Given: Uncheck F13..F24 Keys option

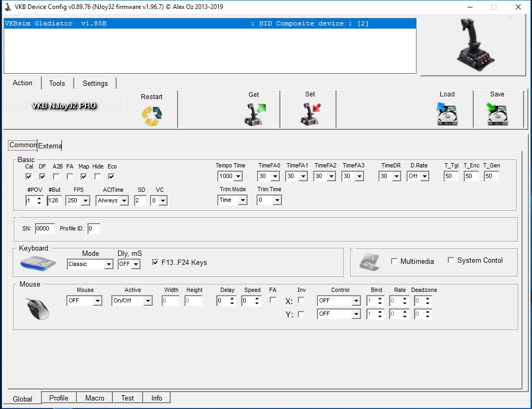Looking at the screenshot, I should click(x=155, y=262).
